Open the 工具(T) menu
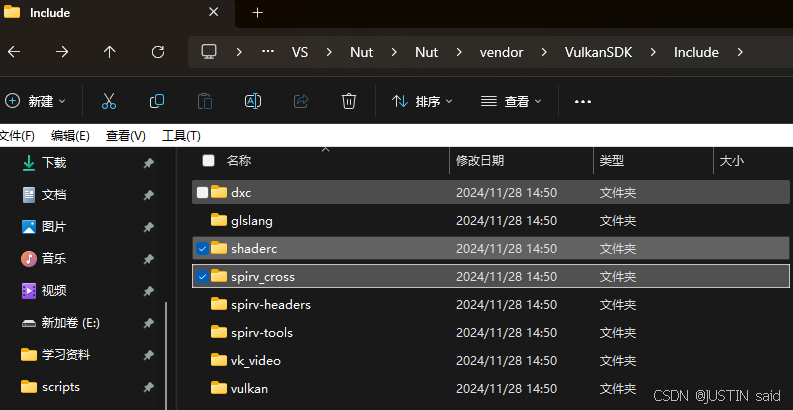 [x=181, y=135]
